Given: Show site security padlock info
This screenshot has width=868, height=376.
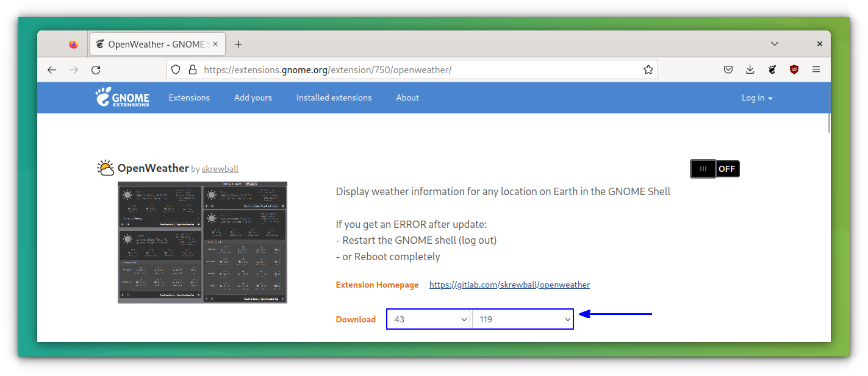Looking at the screenshot, I should point(192,69).
